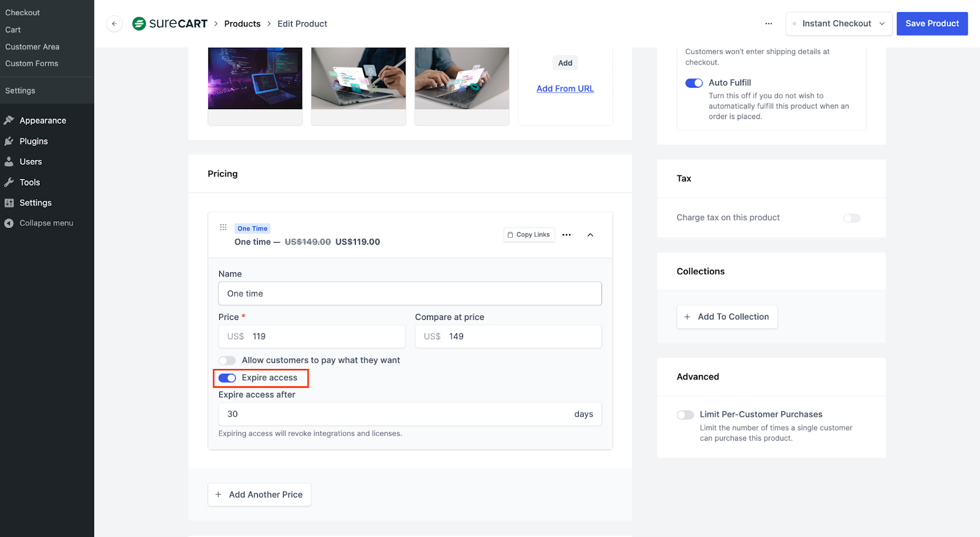
Task: Open the Users menu
Action: click(31, 162)
